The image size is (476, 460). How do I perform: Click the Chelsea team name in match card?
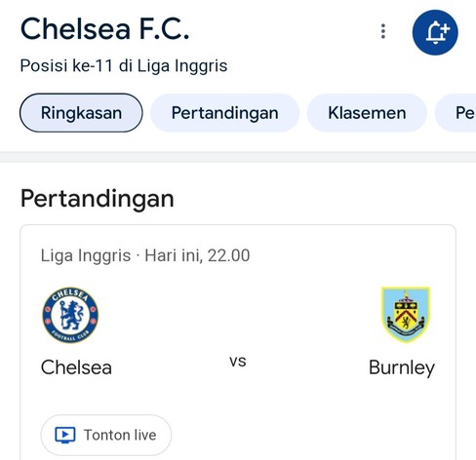[76, 367]
